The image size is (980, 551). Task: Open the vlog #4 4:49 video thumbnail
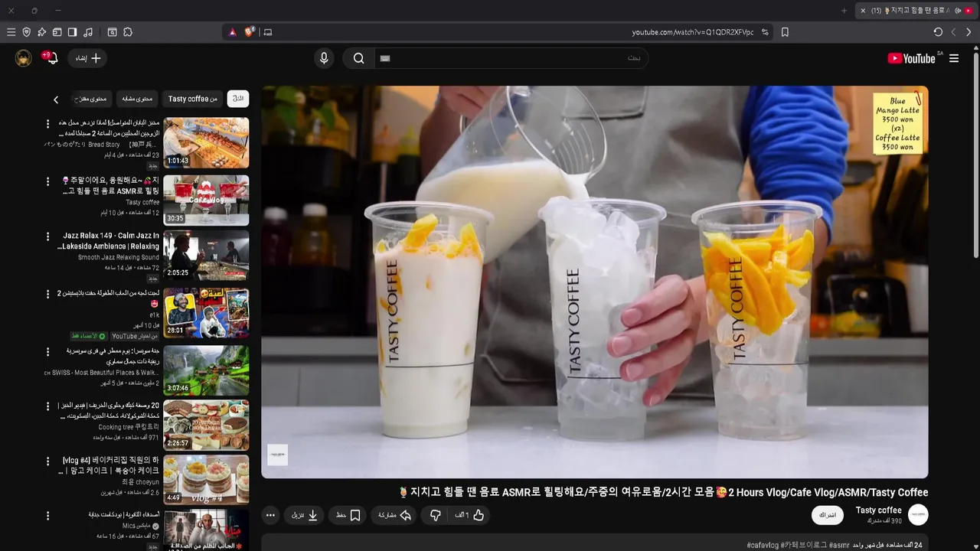point(206,480)
